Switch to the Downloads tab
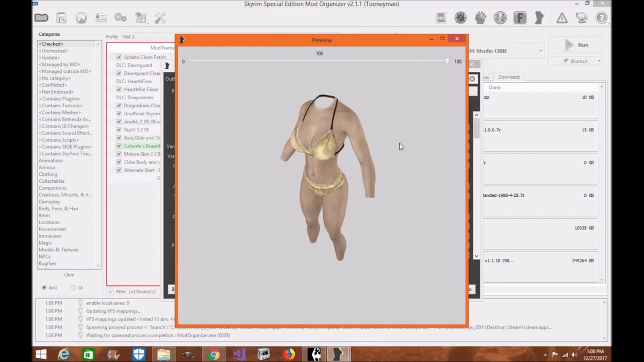Viewport: 644px width, 362px height. pyautogui.click(x=509, y=77)
